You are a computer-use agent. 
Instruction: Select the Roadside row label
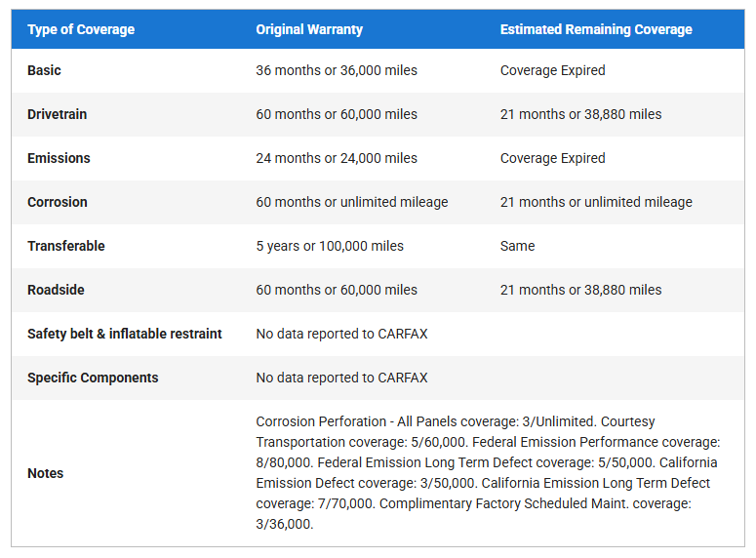pos(56,290)
